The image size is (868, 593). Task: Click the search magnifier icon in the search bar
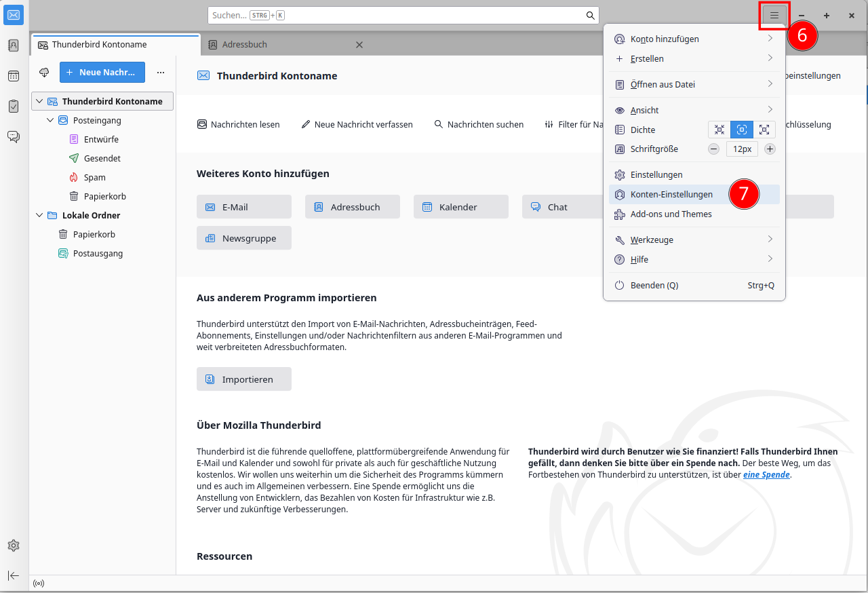590,15
